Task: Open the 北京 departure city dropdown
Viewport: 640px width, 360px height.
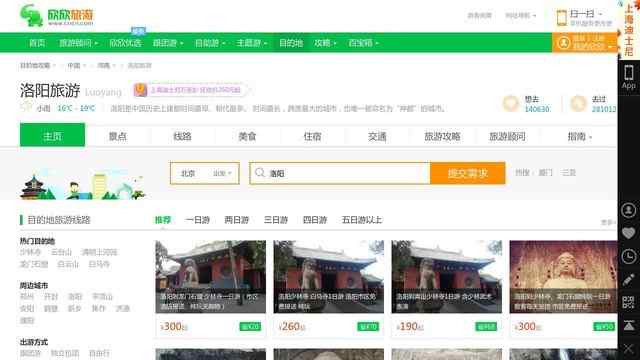Action: (205, 173)
